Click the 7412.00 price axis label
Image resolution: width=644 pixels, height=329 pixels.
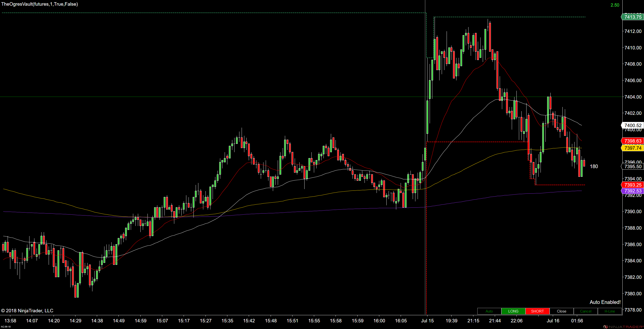(x=633, y=31)
